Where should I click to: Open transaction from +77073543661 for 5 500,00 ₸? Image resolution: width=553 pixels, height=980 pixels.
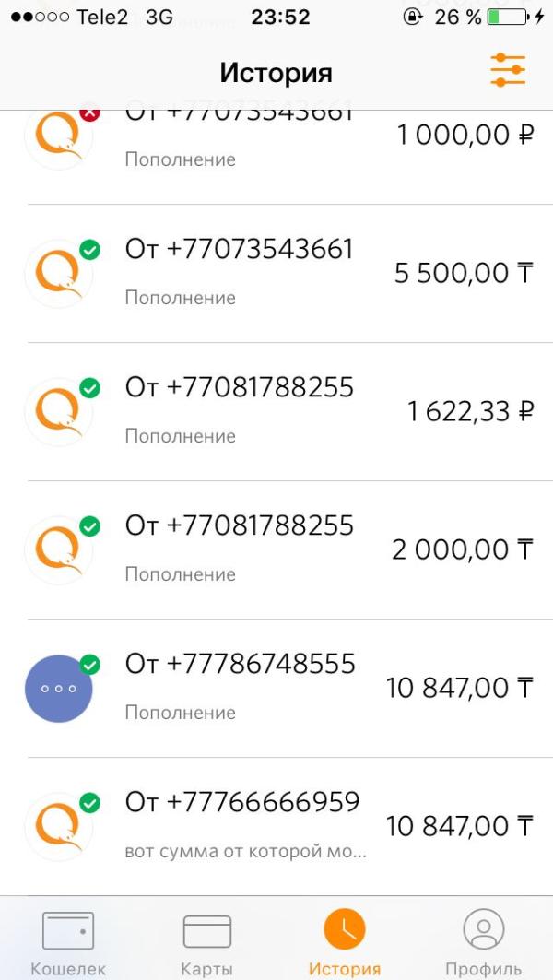tap(290, 274)
